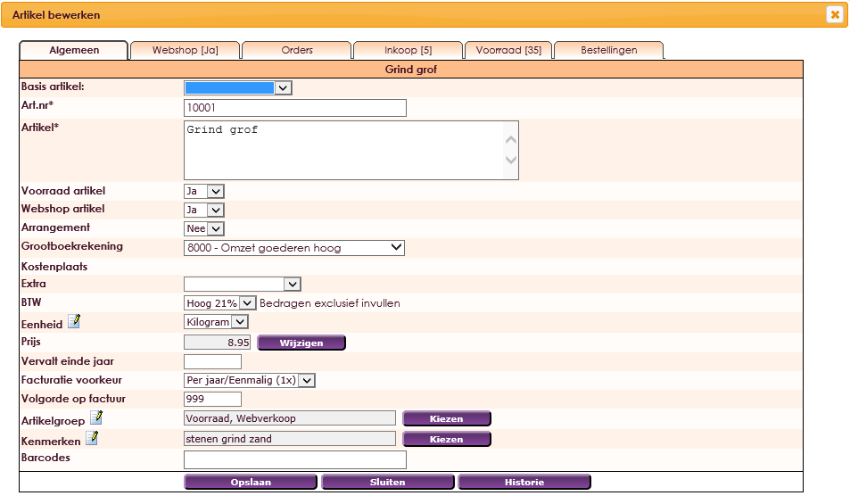850x504 pixels.
Task: Go to the Inkoop [5] tab
Action: click(408, 50)
